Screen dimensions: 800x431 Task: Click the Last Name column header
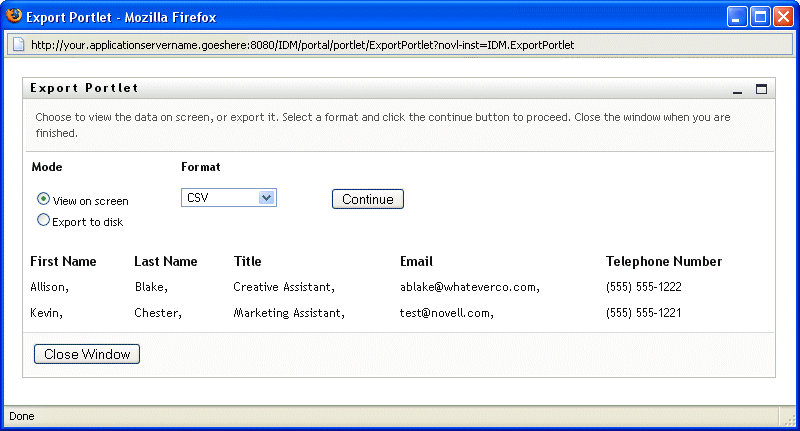click(x=166, y=262)
